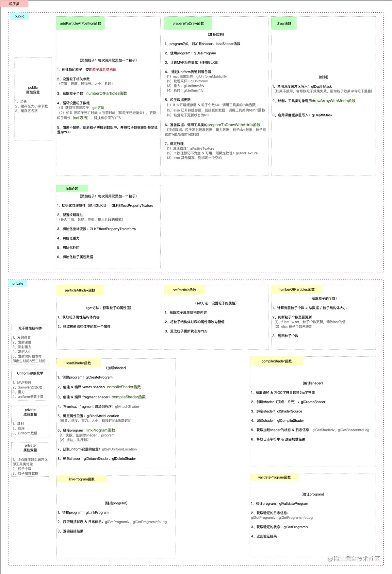Select the yellow "loadShader函数" header
Image resolution: width=392 pixels, height=574 pixels.
78,363
